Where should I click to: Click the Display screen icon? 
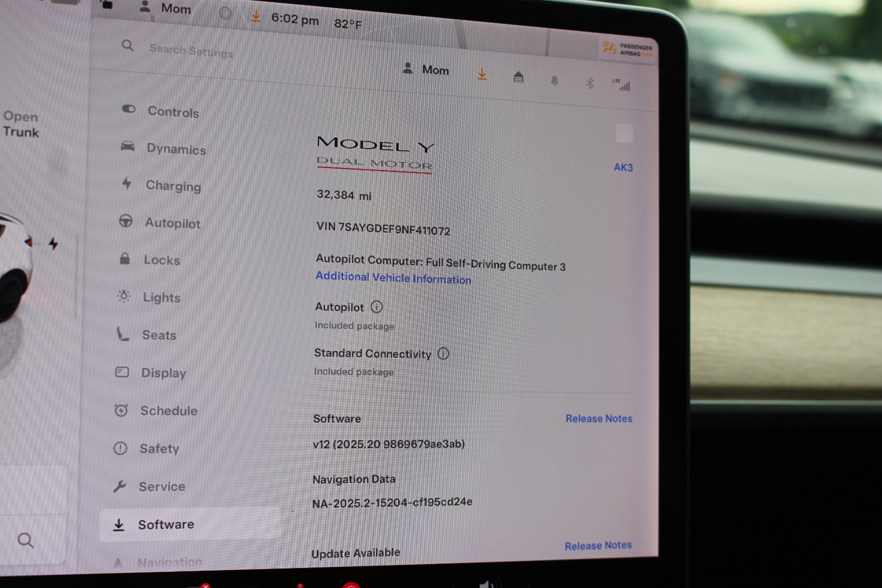pyautogui.click(x=122, y=372)
